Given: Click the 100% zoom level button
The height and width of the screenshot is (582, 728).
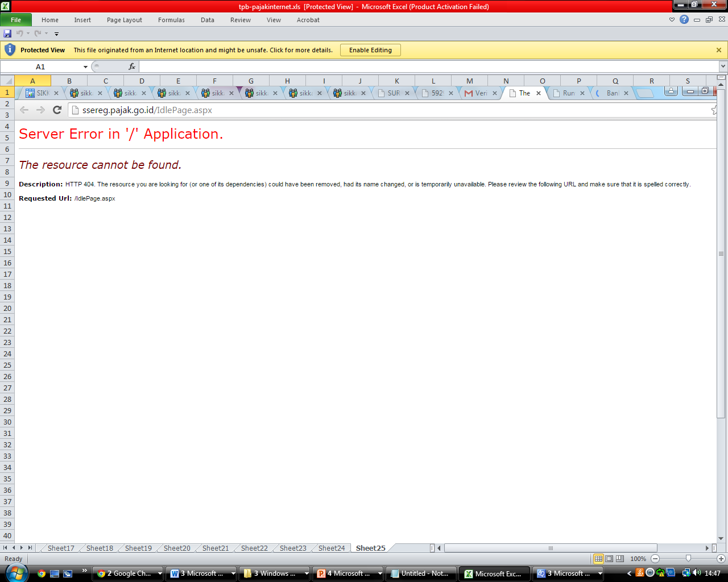Looking at the screenshot, I should (638, 559).
